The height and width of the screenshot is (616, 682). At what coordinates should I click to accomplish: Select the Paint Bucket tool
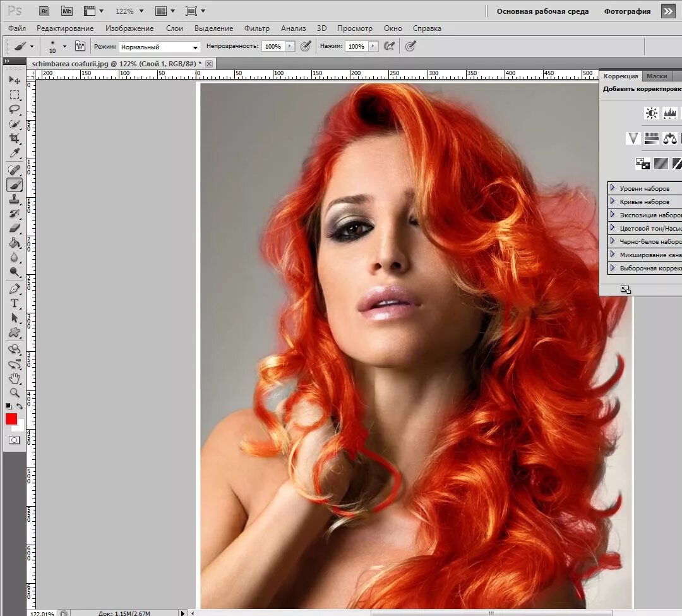[x=15, y=243]
